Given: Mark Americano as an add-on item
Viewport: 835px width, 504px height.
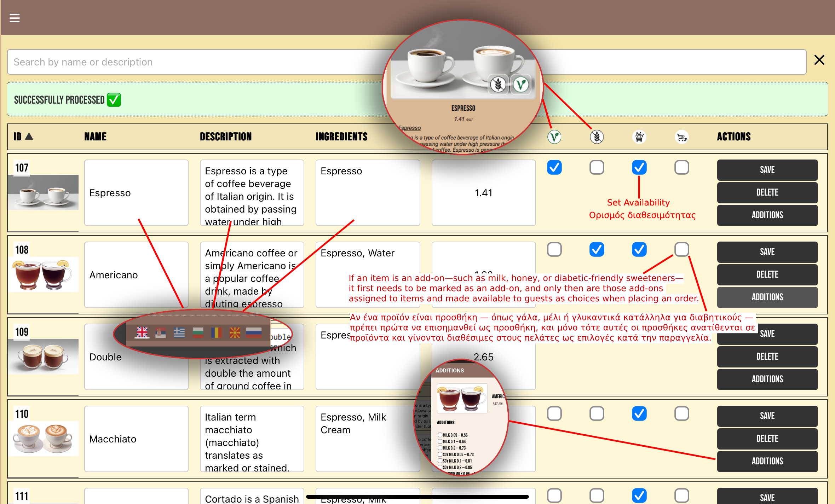Looking at the screenshot, I should coord(681,249).
